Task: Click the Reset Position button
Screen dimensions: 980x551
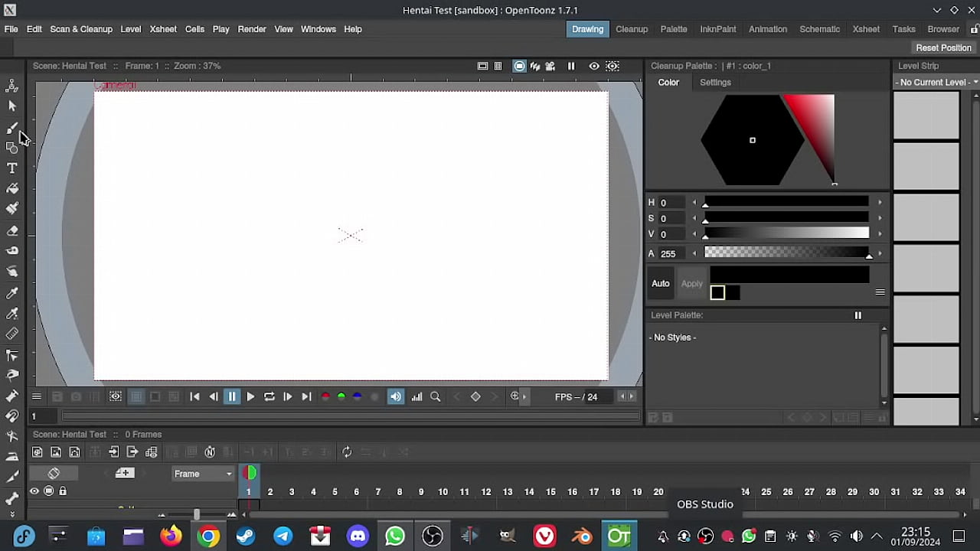Action: point(943,47)
